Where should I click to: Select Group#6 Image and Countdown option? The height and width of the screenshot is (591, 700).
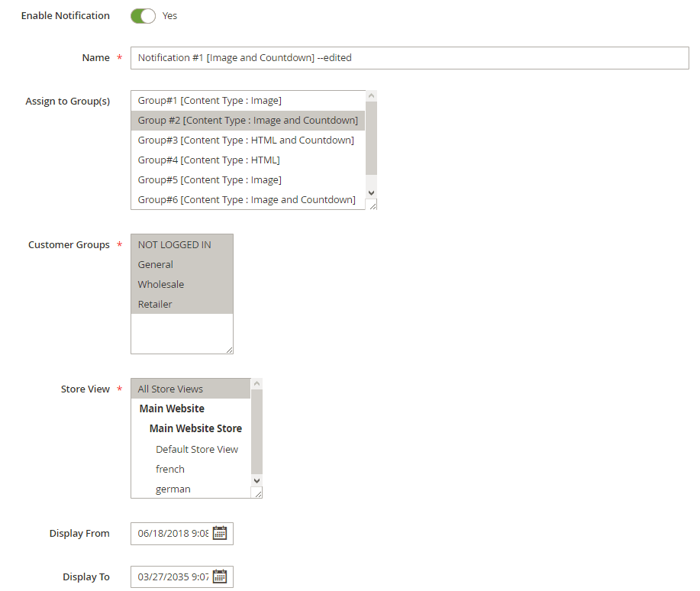point(248,200)
